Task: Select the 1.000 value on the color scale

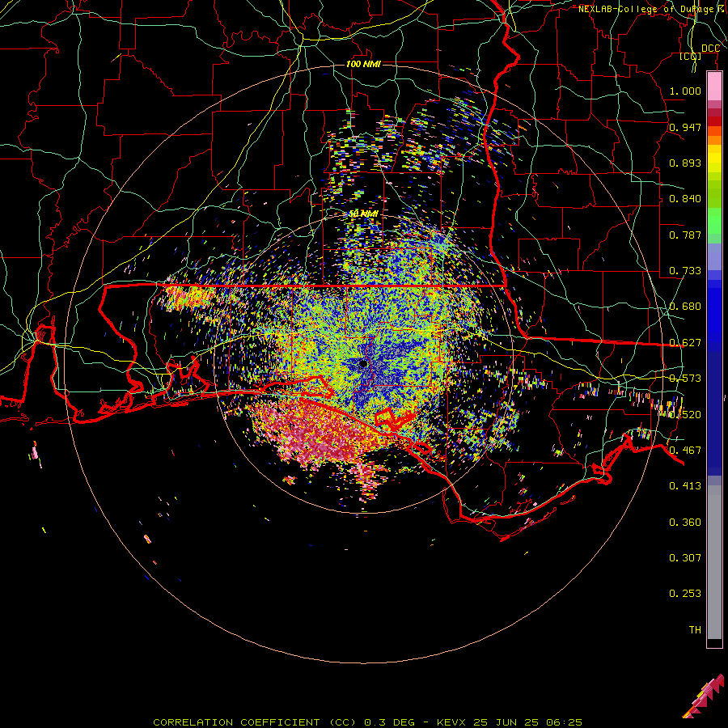Action: pos(685,91)
